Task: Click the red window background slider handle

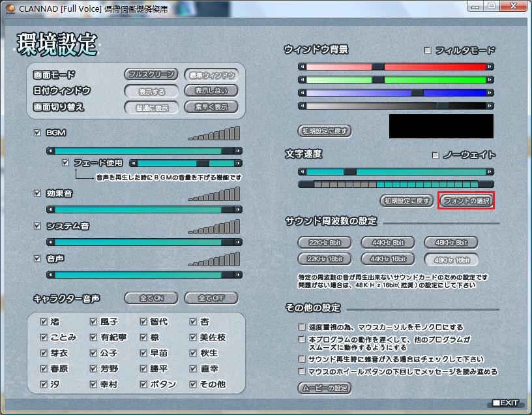Action: [x=378, y=67]
